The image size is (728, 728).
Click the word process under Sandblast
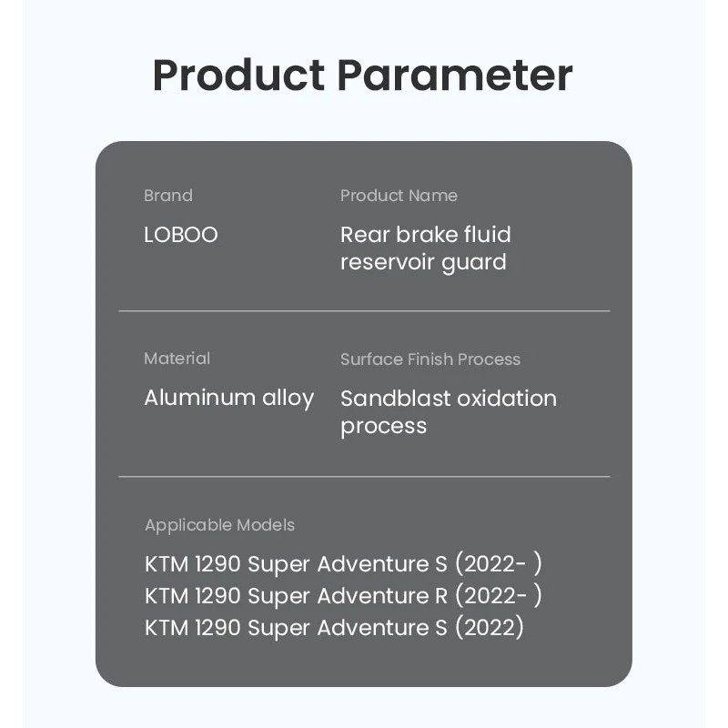coord(383,427)
